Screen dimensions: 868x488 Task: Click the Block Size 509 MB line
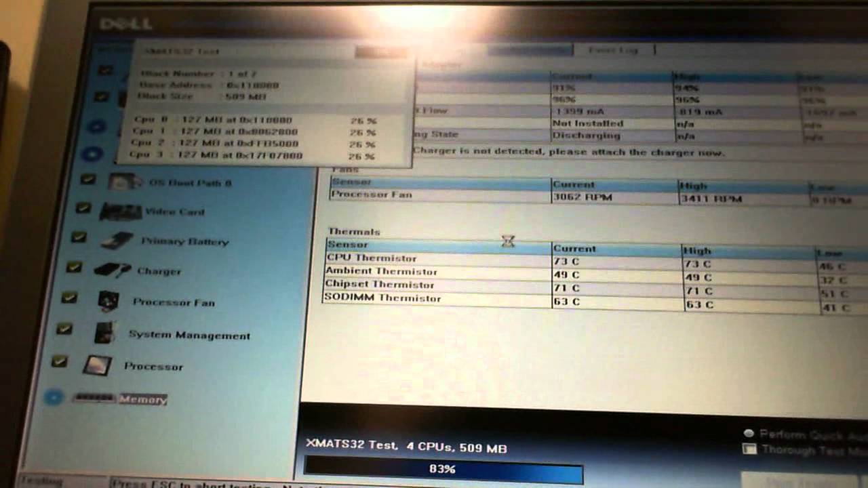pyautogui.click(x=201, y=97)
